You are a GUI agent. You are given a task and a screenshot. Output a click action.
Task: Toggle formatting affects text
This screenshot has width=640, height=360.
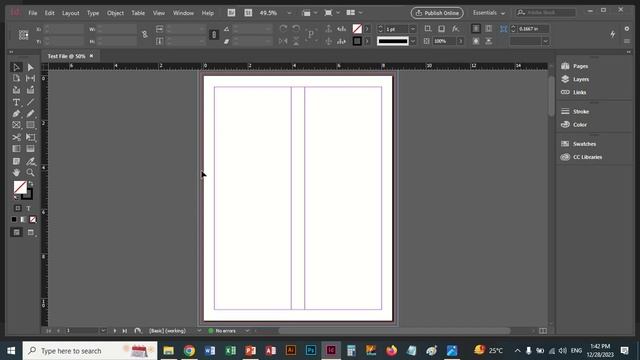coord(29,208)
